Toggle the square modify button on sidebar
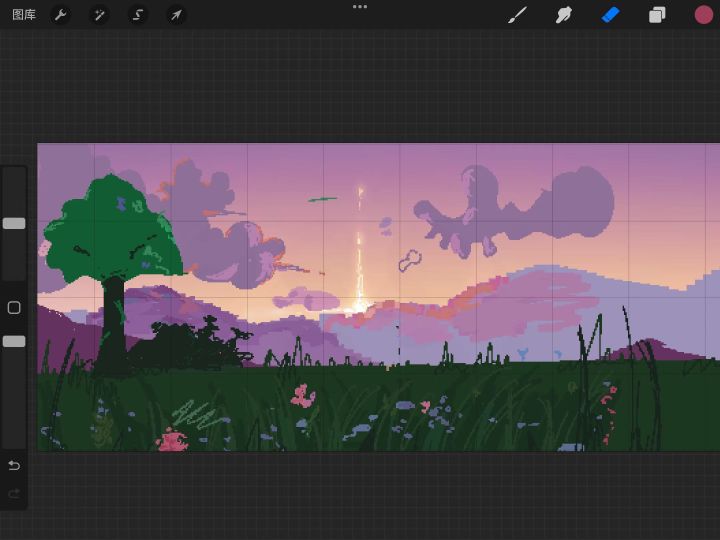This screenshot has width=720, height=540. coord(14,308)
